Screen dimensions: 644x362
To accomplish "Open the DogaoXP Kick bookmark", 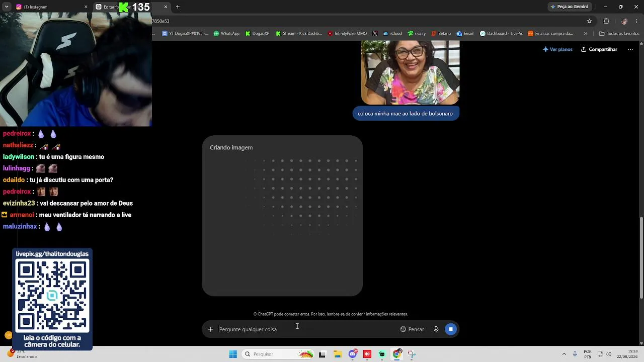I will (x=257, y=34).
